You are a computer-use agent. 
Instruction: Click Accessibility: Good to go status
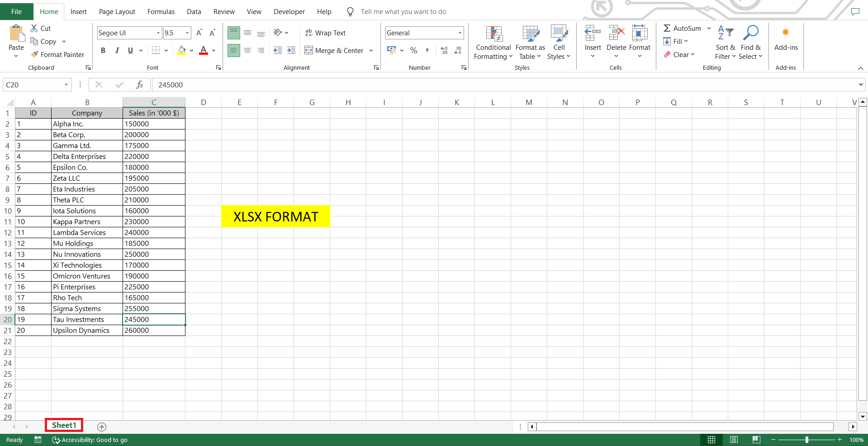(90, 440)
